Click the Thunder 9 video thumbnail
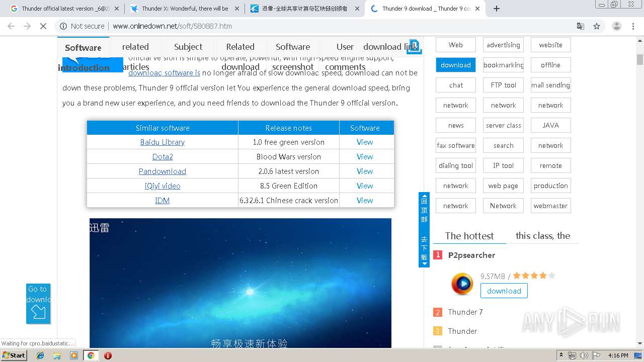 tap(240, 283)
